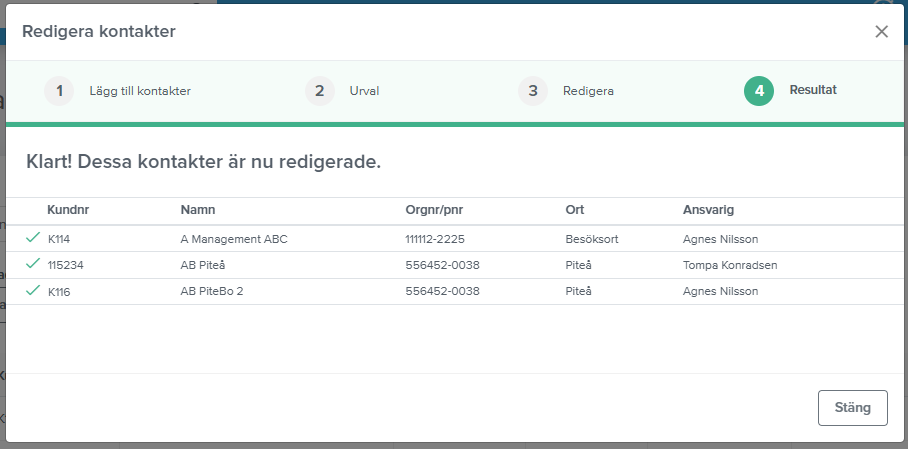Click the Kundnr column header
Image resolution: width=908 pixels, height=449 pixels.
(x=68, y=210)
